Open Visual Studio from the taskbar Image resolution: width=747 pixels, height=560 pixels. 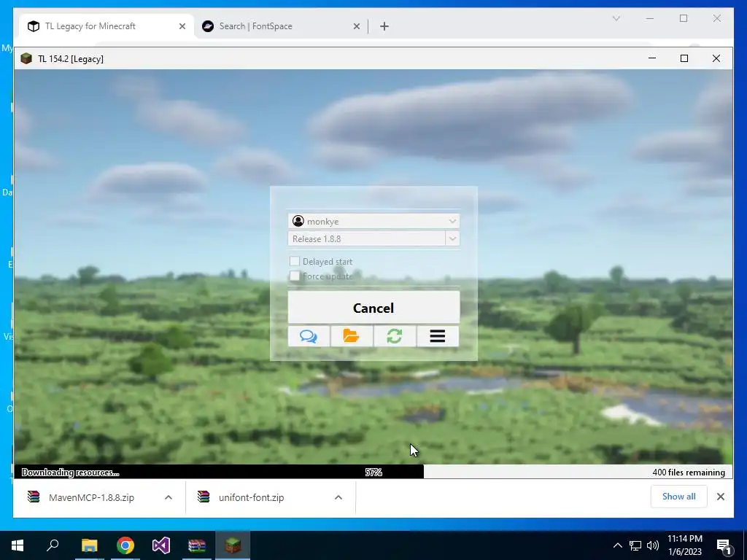pos(161,545)
